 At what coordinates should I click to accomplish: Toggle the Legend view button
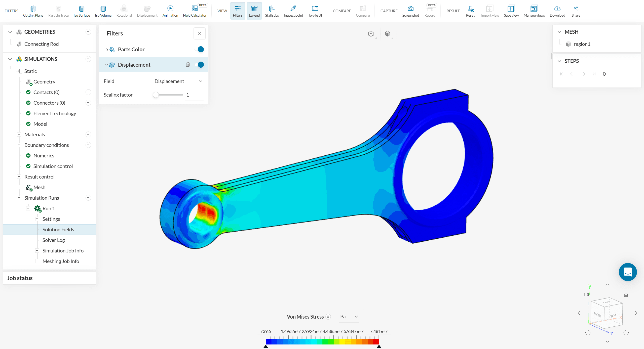coord(254,11)
